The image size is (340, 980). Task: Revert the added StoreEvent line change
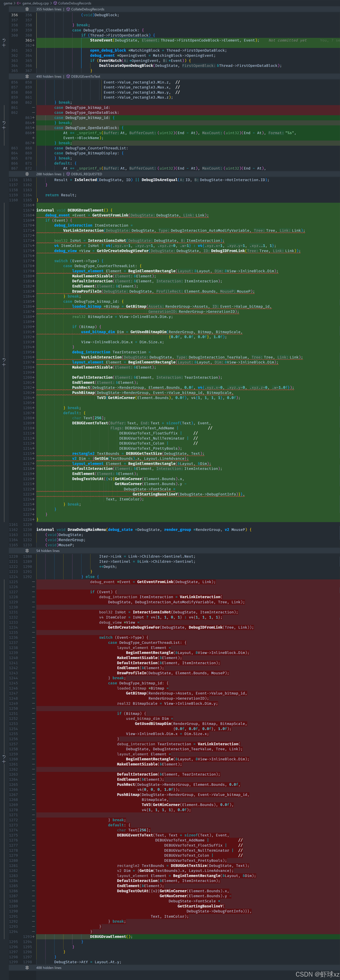pyautogui.click(x=4, y=40)
